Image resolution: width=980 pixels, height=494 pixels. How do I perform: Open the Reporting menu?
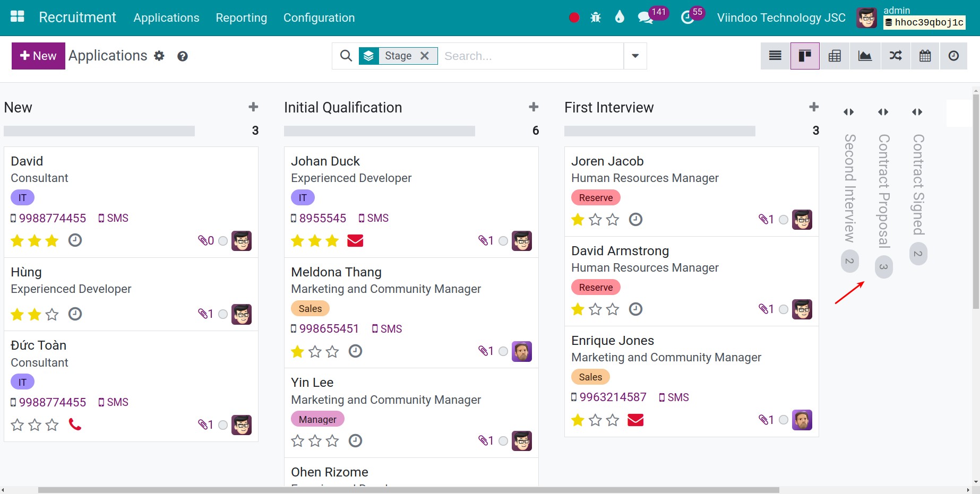click(241, 18)
